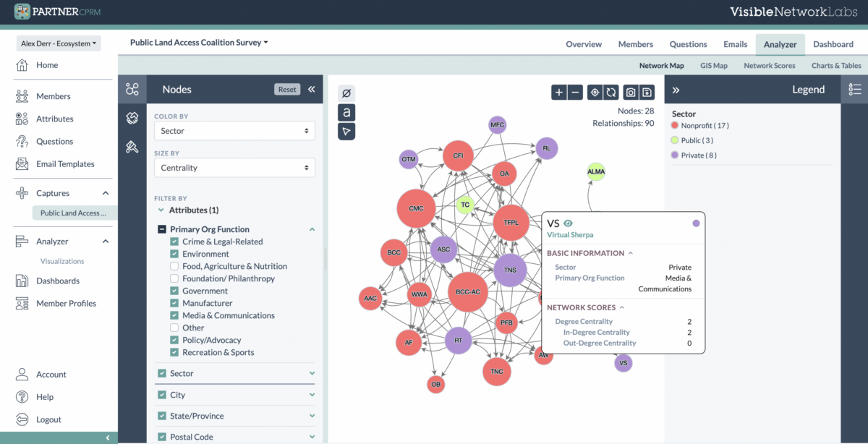
Task: Select the relationships handshake panel icon
Action: [132, 117]
